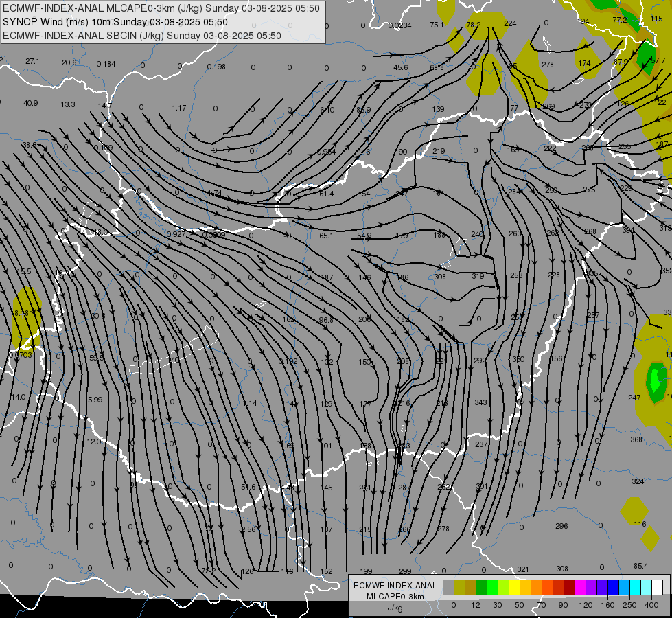
Task: Click the legend label ECMWF-INDEX-ANAL
Action: coord(395,586)
